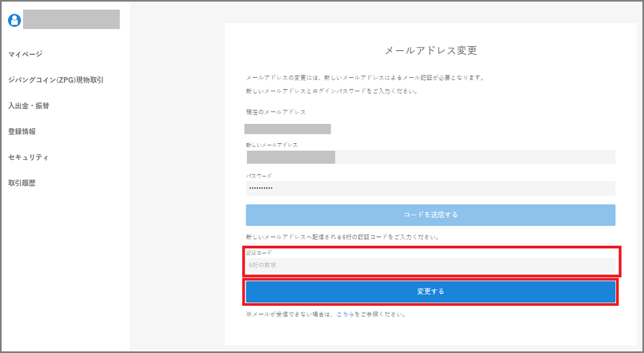View 取引履歴 from the sidebar
This screenshot has height=353, width=644.
pos(22,183)
